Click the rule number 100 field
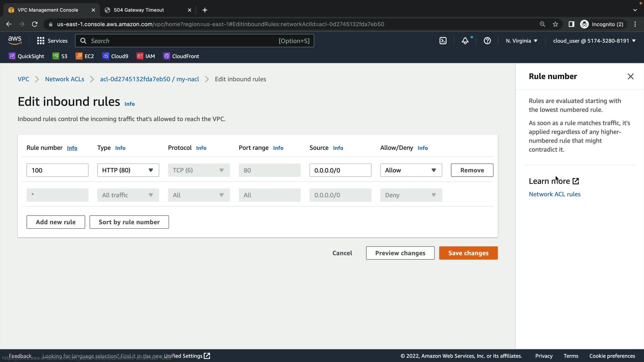This screenshot has width=644, height=362. [57, 170]
